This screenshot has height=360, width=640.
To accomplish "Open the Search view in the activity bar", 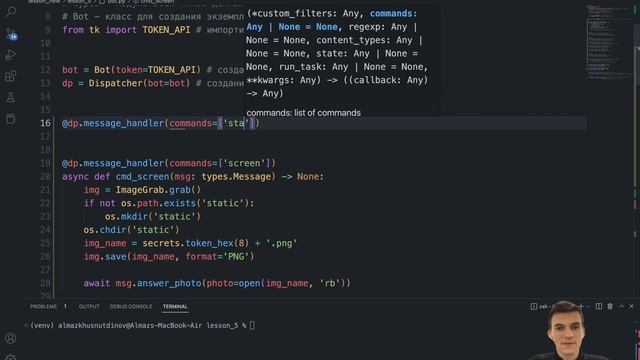I will click(11, 11).
